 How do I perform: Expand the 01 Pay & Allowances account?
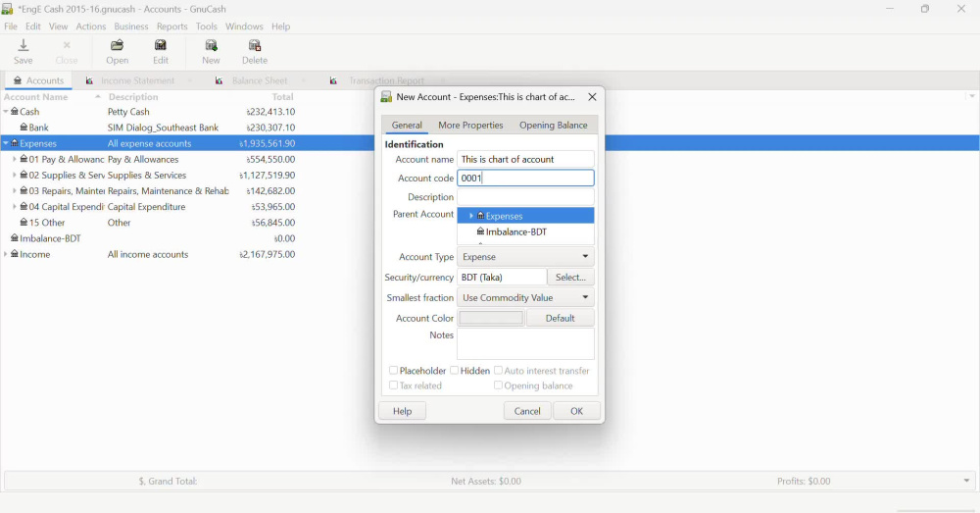pos(15,159)
